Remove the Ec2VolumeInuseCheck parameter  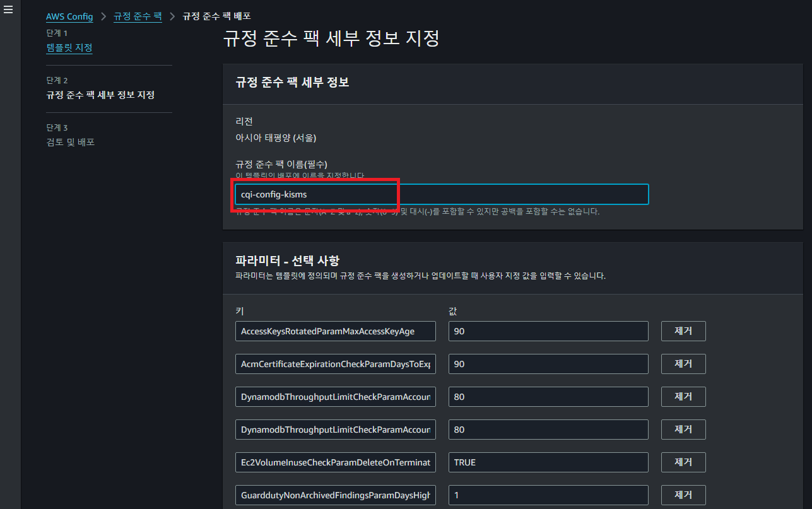point(683,462)
